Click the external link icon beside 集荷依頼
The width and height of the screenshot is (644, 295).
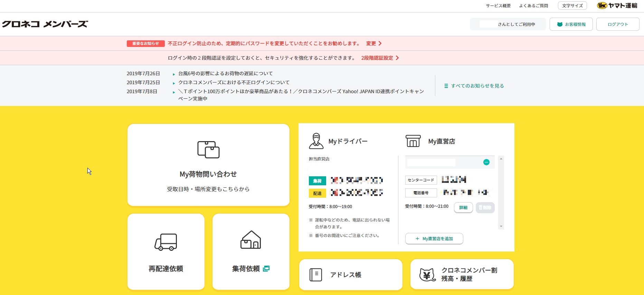coord(266,268)
